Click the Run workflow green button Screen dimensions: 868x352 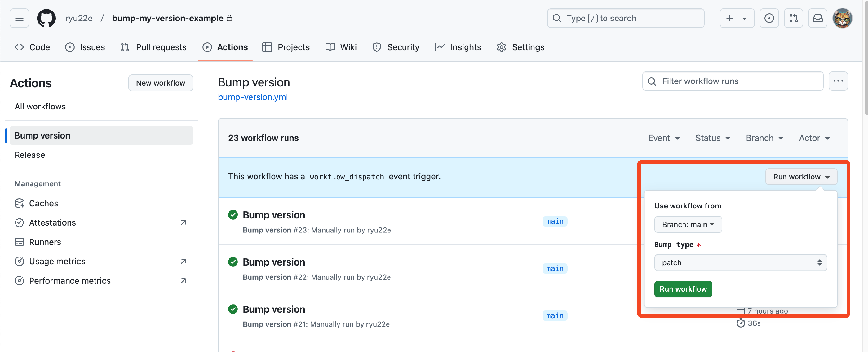(683, 288)
